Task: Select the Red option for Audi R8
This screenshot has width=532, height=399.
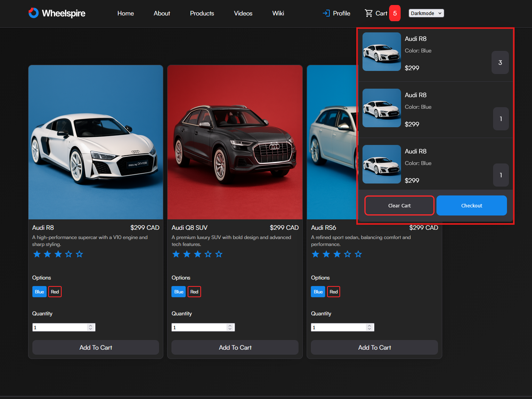Action: point(55,291)
